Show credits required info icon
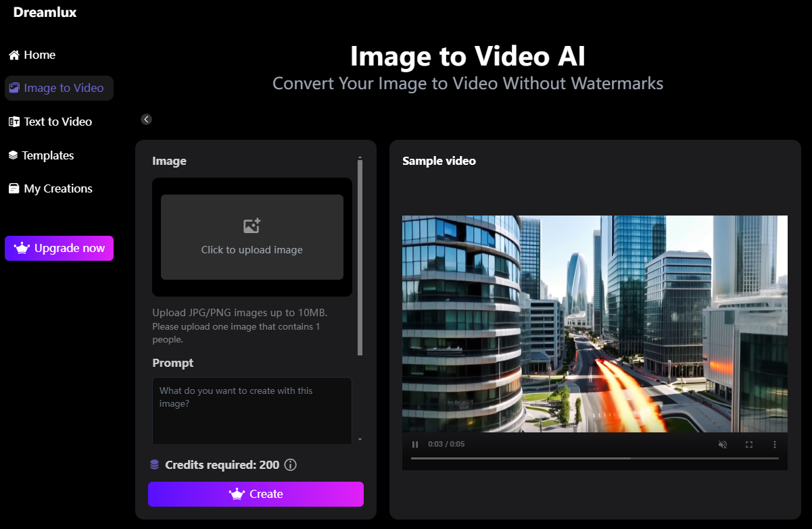The width and height of the screenshot is (812, 529). (291, 465)
